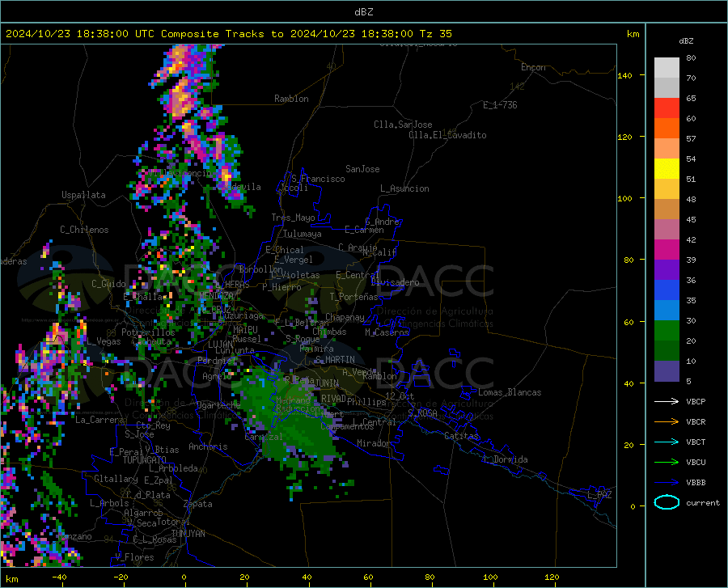Click the Clla.El_Cavadito label
The width and height of the screenshot is (728, 588).
[447, 135]
